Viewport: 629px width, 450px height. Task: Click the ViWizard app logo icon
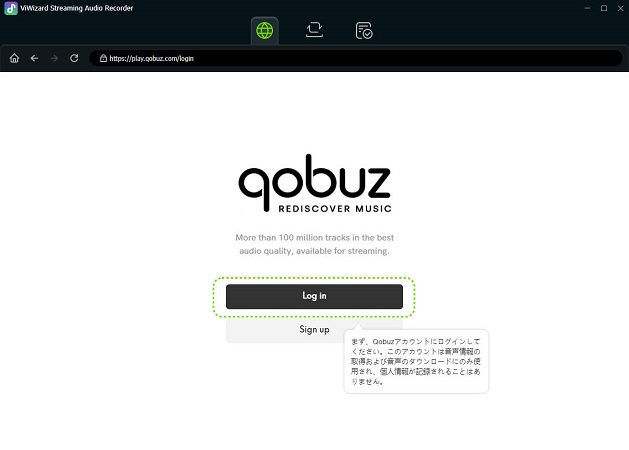[x=11, y=8]
